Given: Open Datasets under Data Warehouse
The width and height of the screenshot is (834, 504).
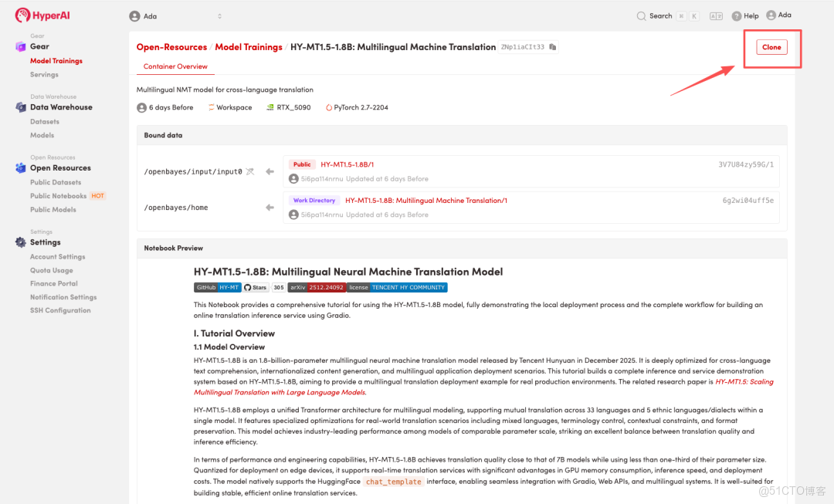Looking at the screenshot, I should 45,121.
